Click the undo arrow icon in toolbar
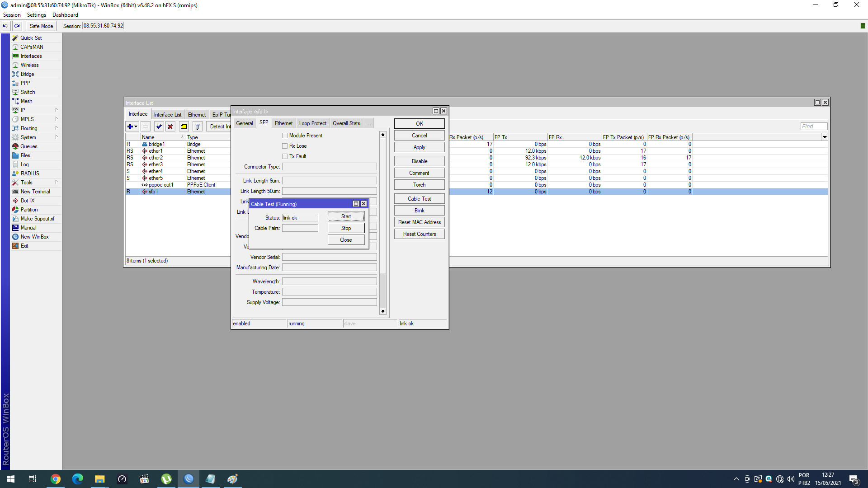 [x=6, y=26]
